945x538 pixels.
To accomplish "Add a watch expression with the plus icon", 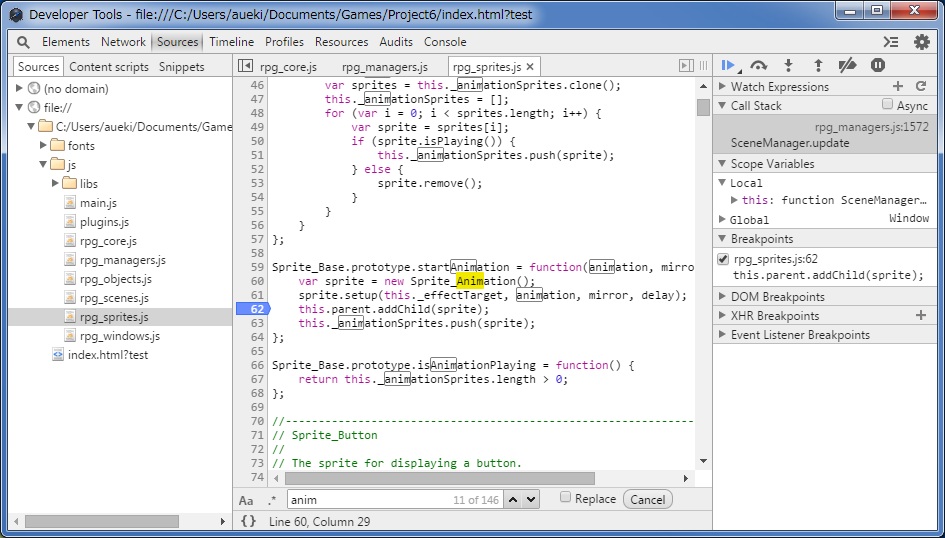I will 897,87.
